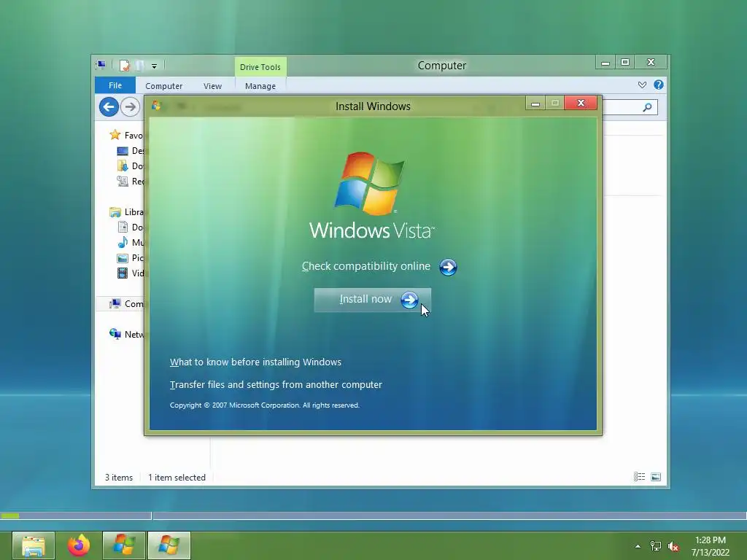
Task: Switch to the View ribbon tab
Action: click(x=212, y=86)
